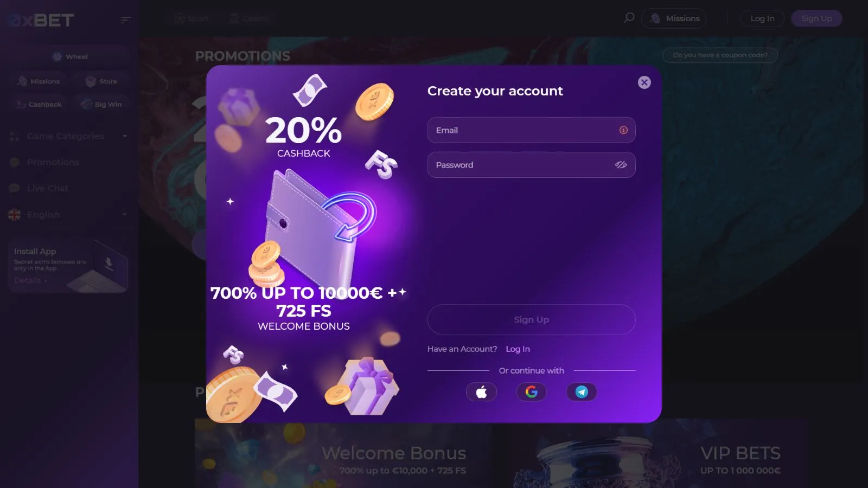Click the search magnifier icon in header
Image resolution: width=868 pixels, height=488 pixels.
pyautogui.click(x=629, y=18)
